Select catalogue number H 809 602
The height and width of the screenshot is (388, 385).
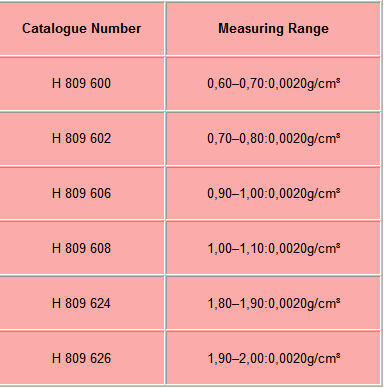pos(81,138)
